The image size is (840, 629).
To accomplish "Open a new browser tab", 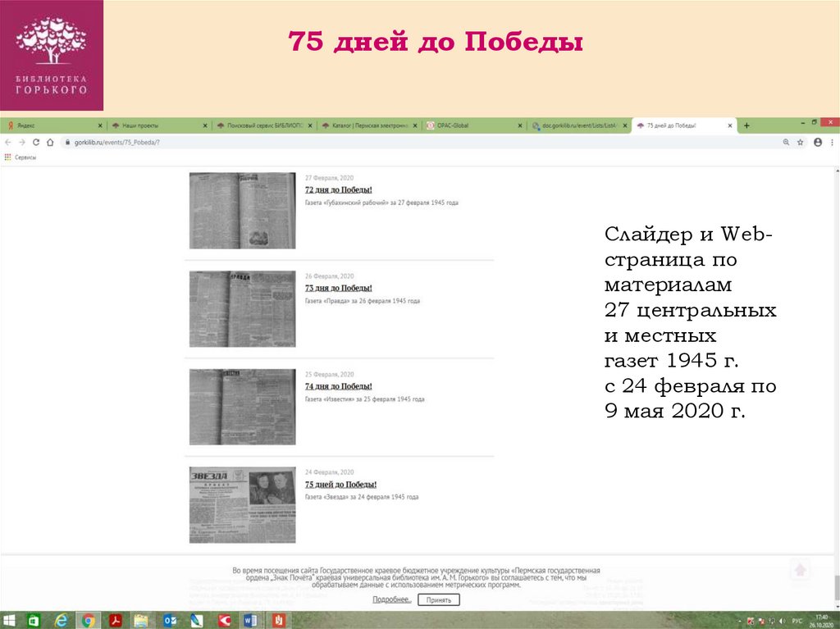I will [x=746, y=125].
